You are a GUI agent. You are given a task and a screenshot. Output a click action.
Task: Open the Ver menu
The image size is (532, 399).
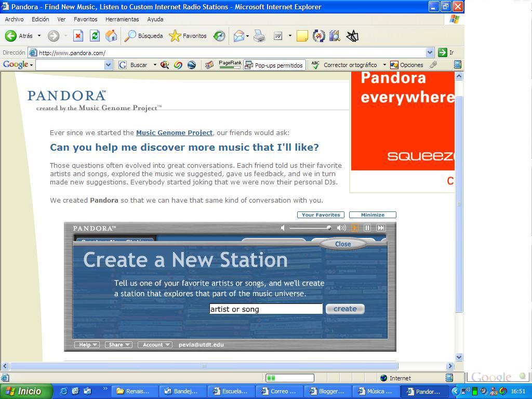pyautogui.click(x=61, y=19)
